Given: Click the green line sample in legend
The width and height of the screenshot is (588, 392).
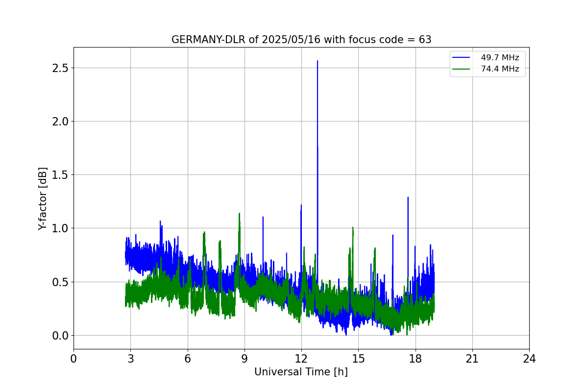Looking at the screenshot, I should (x=461, y=69).
